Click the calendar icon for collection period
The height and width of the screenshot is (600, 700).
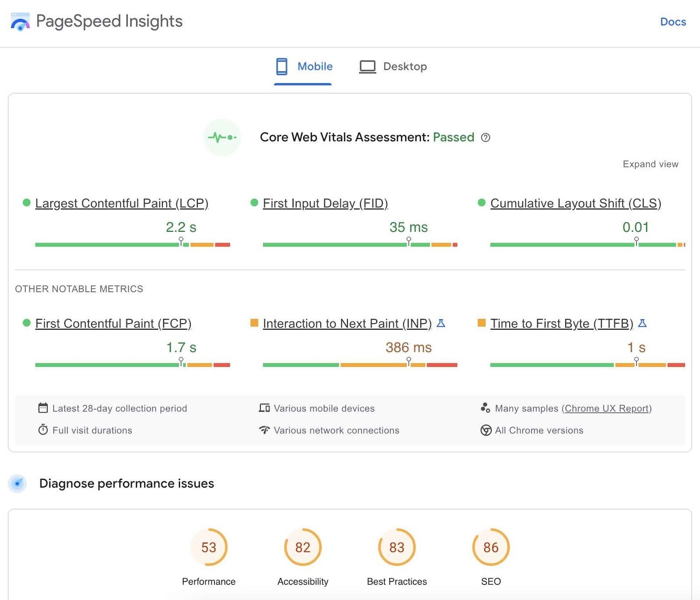42,408
